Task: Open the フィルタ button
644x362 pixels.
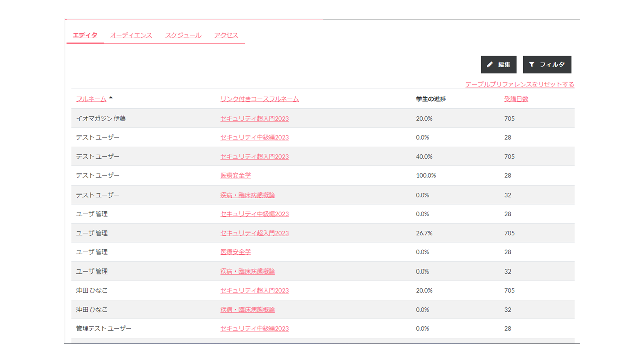Action: pyautogui.click(x=547, y=65)
